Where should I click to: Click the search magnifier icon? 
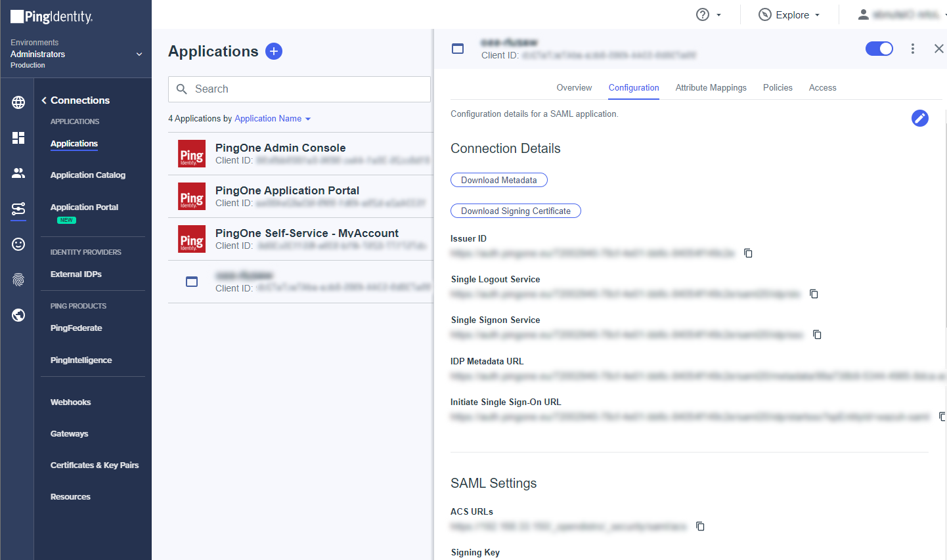pyautogui.click(x=182, y=89)
